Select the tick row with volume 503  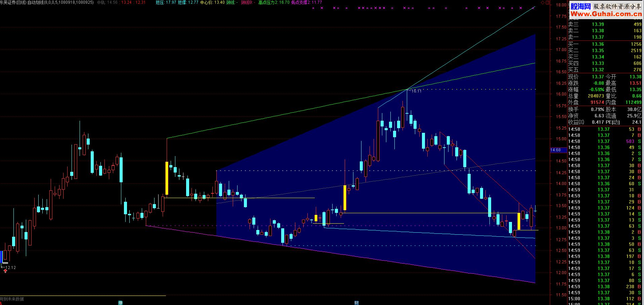(x=605, y=141)
